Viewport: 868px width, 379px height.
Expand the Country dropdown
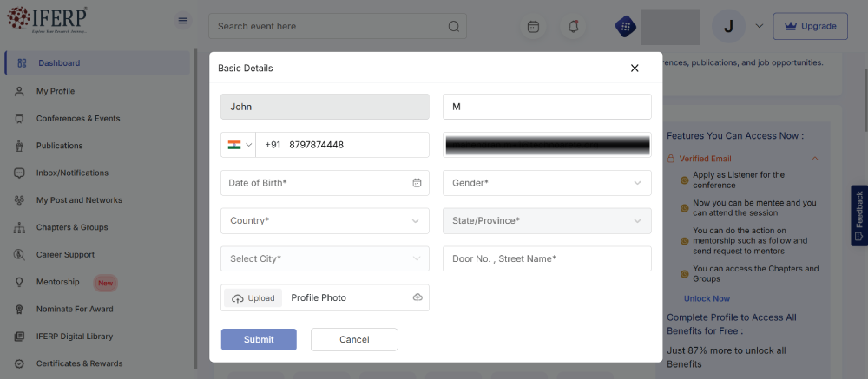[325, 221]
